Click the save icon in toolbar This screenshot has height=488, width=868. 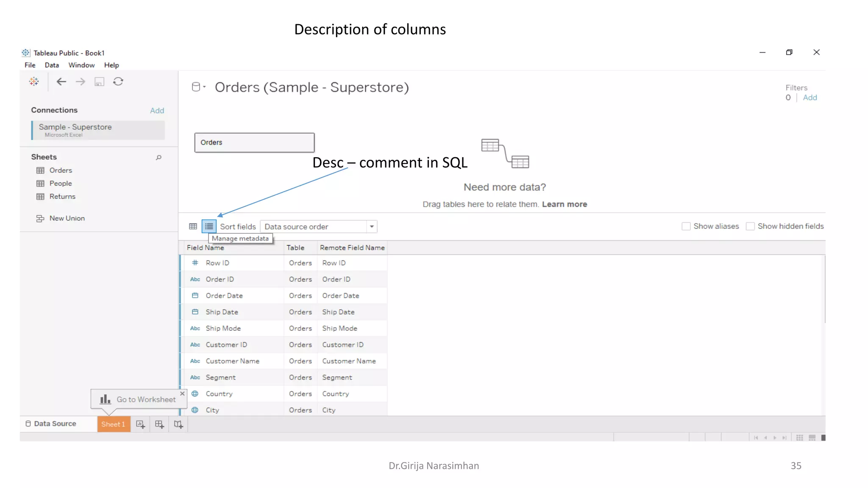coord(99,82)
